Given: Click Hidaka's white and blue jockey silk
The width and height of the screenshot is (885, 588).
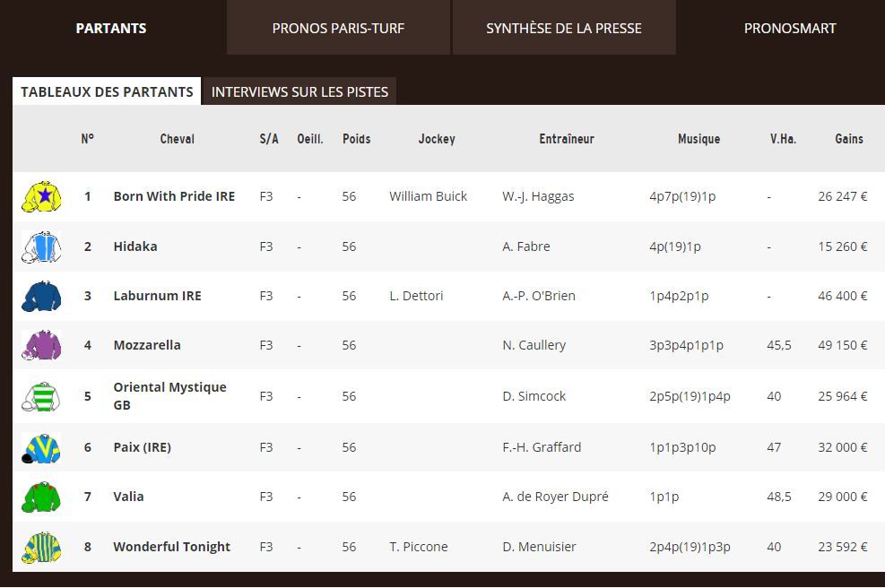Looking at the screenshot, I should [41, 246].
